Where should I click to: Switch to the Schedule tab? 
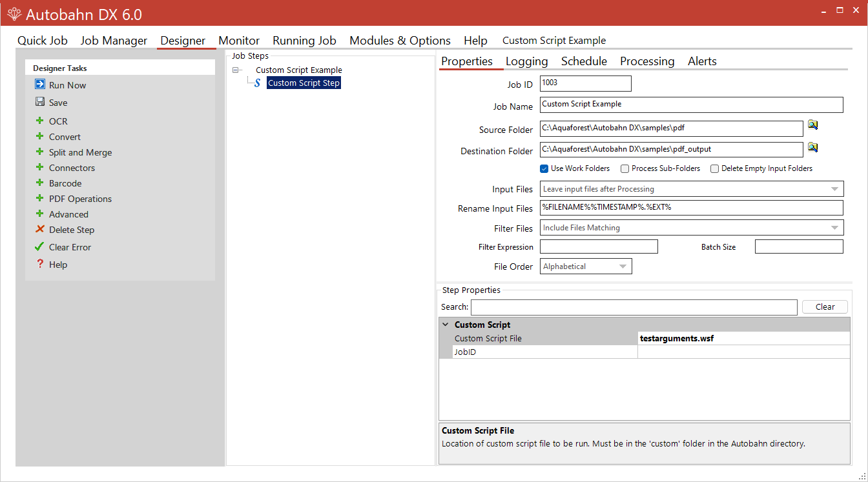(x=583, y=61)
